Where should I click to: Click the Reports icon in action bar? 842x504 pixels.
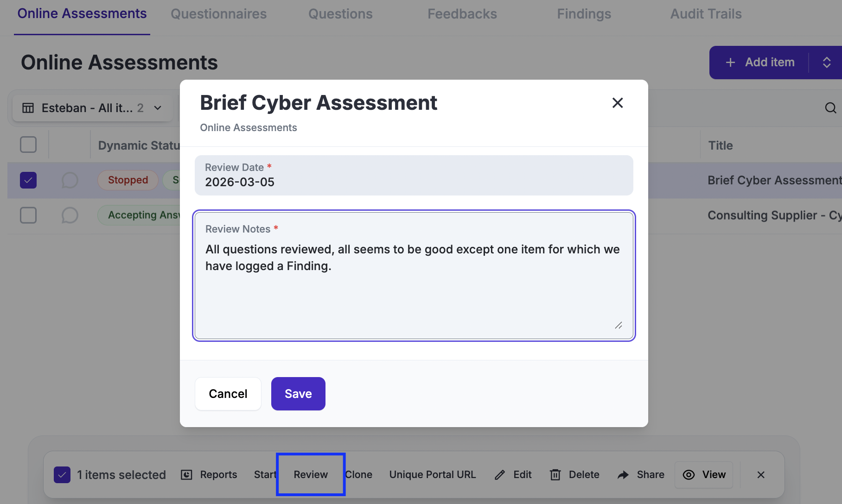(x=186, y=475)
